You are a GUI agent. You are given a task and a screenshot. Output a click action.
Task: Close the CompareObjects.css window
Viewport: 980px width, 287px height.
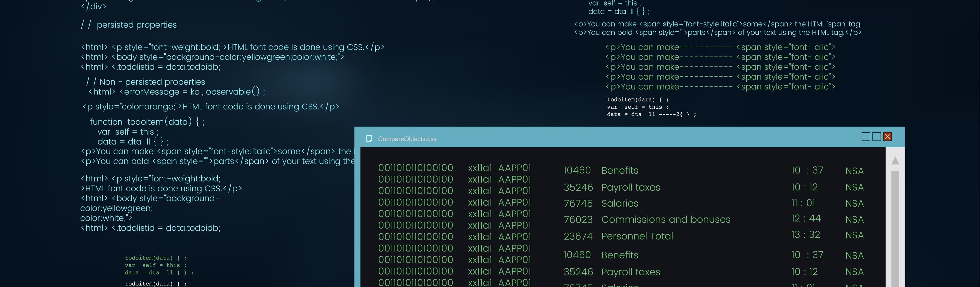pyautogui.click(x=887, y=136)
